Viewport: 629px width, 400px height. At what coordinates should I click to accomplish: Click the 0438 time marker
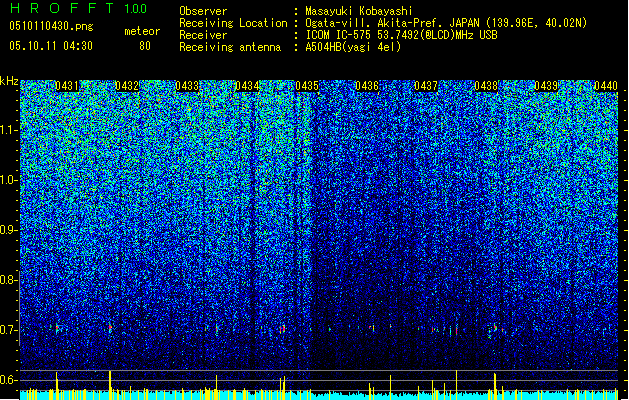486,86
